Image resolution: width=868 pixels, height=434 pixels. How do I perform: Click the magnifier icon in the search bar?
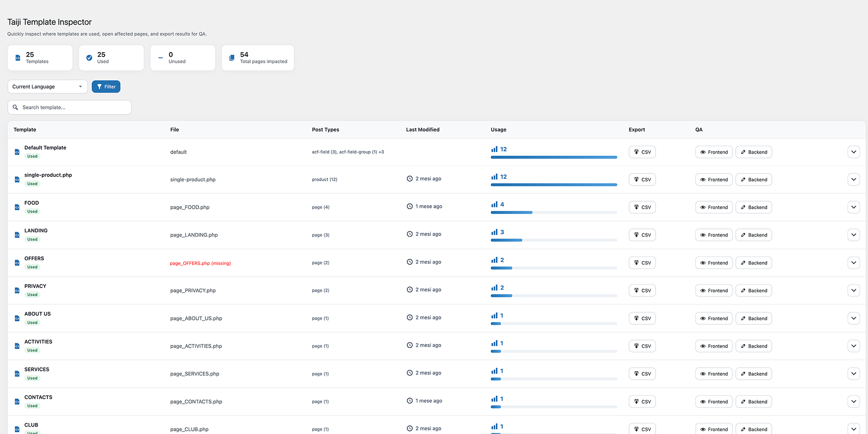pyautogui.click(x=16, y=107)
